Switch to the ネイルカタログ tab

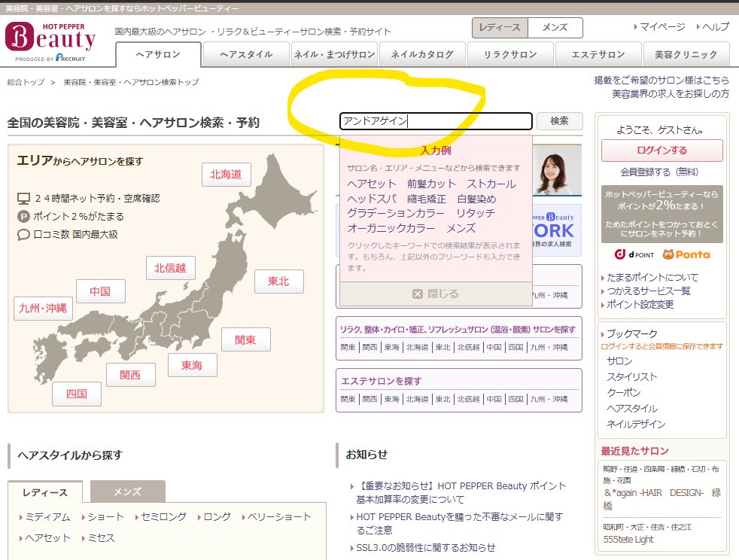tap(421, 53)
